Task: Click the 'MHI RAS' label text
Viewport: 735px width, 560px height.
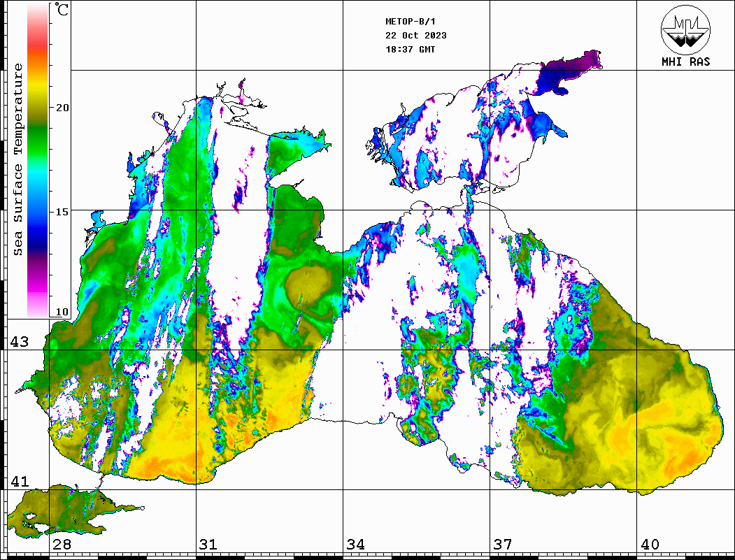Action: 686,62
